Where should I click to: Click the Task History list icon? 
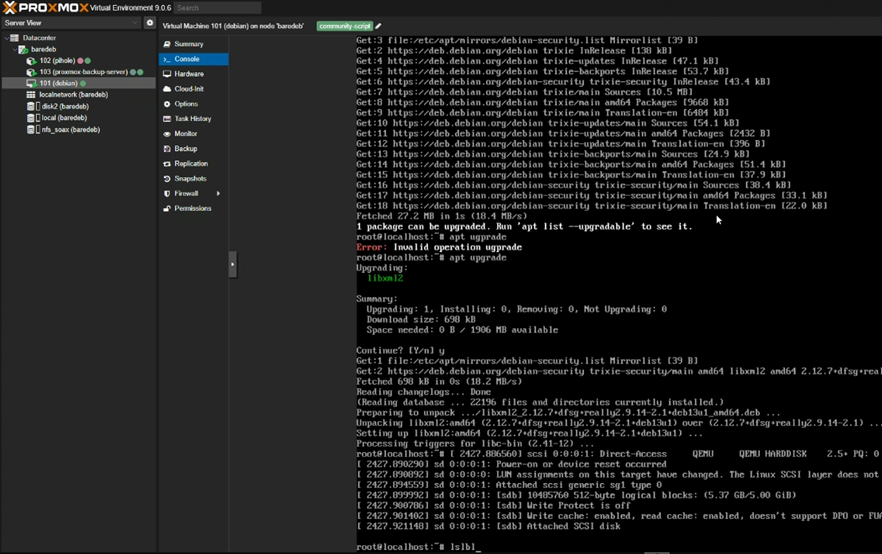pyautogui.click(x=167, y=119)
